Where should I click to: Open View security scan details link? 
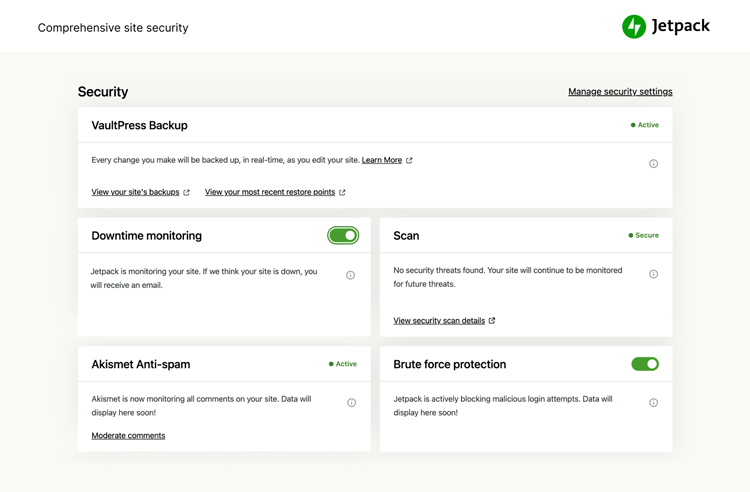(439, 320)
